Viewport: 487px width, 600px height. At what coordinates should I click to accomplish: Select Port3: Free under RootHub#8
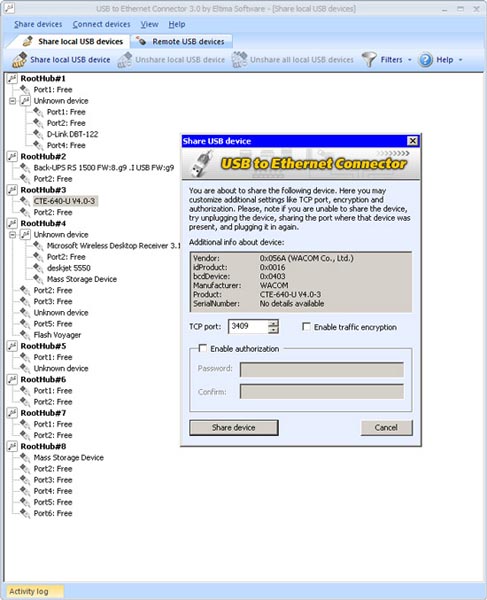pos(53,480)
